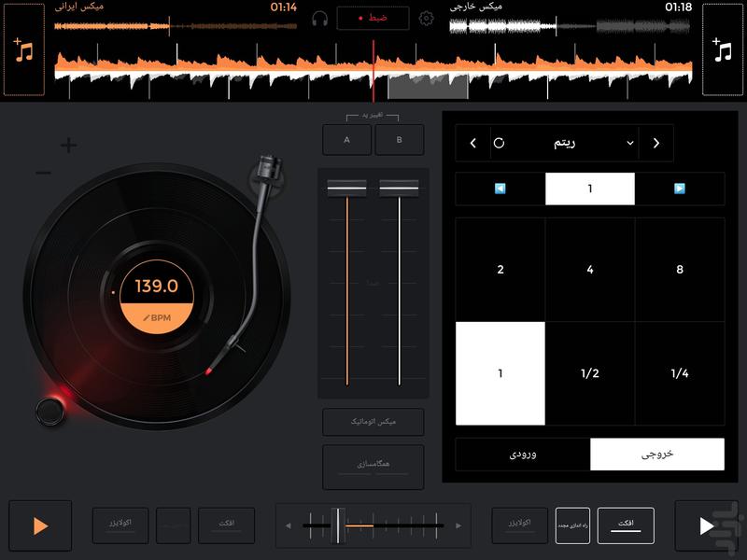The height and width of the screenshot is (560, 747).
Task: Decrease pitch with the minus icon
Action: (44, 173)
